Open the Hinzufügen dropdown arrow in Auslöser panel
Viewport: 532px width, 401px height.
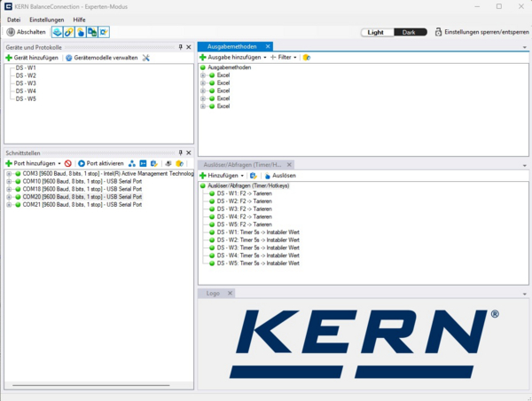click(x=242, y=176)
